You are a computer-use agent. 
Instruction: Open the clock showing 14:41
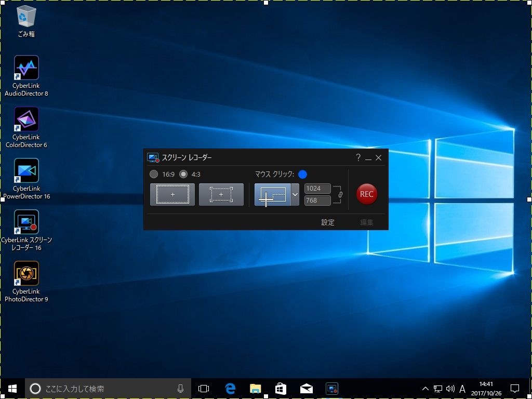point(486,389)
